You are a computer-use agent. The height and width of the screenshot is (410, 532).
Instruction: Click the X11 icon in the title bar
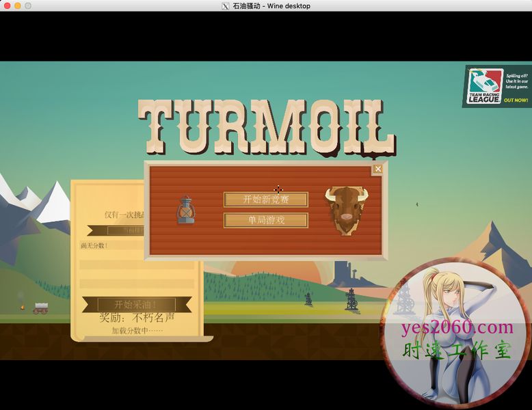coord(226,6)
